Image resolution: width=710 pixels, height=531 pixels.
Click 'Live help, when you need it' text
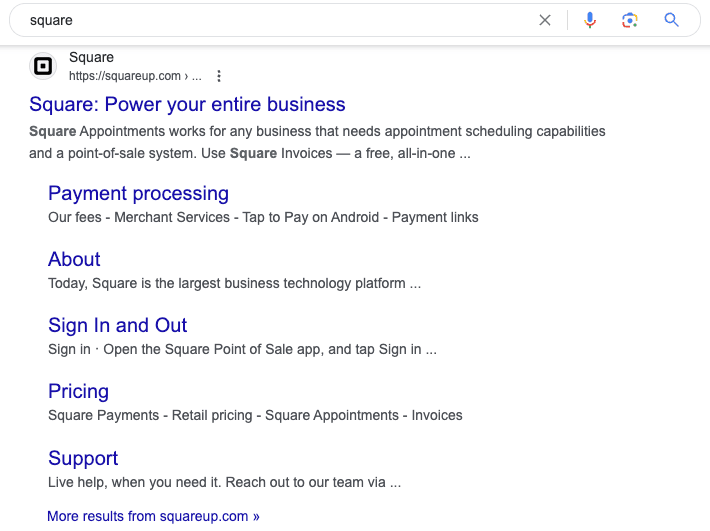pyautogui.click(x=225, y=482)
